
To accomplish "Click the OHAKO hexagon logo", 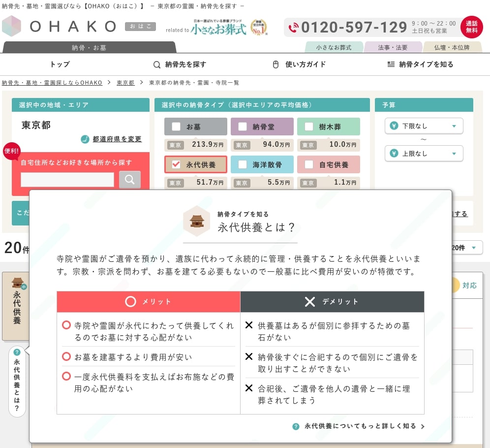I will point(12,26).
